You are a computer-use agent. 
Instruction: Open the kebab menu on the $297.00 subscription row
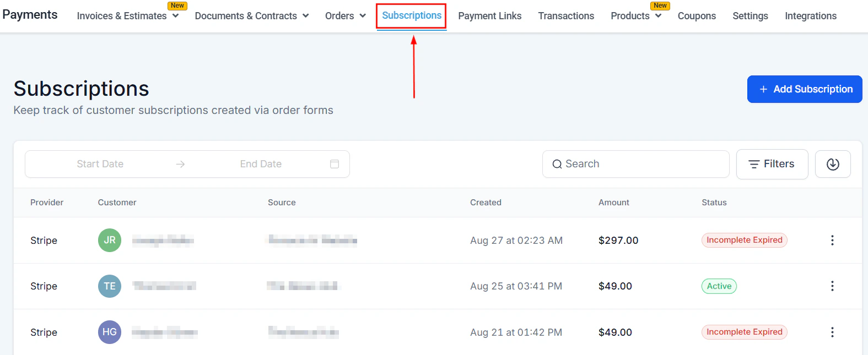coord(832,241)
